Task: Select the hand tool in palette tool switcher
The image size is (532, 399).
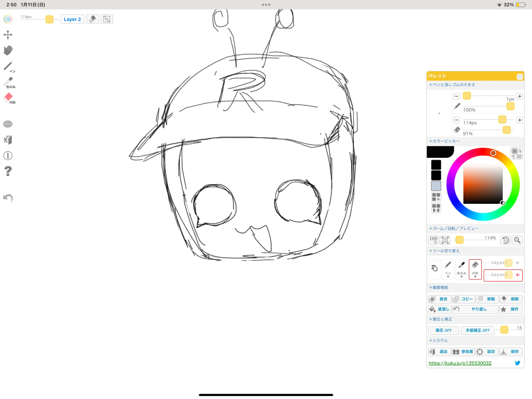Action: point(434,269)
